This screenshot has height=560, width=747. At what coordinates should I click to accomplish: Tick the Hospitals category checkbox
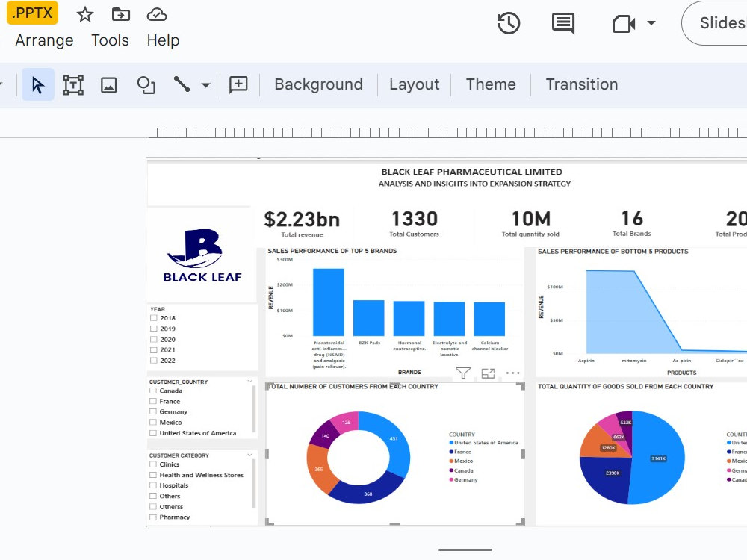pyautogui.click(x=153, y=485)
